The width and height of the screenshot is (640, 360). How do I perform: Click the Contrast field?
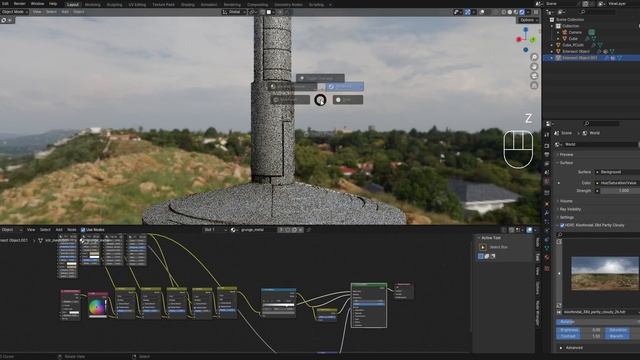580,336
